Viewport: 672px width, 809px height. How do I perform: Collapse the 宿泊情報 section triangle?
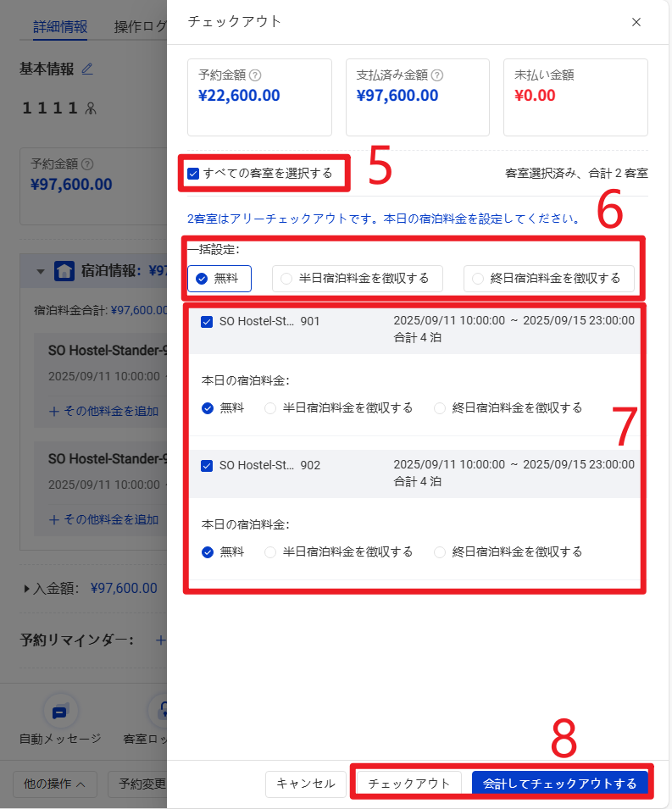coord(40,272)
